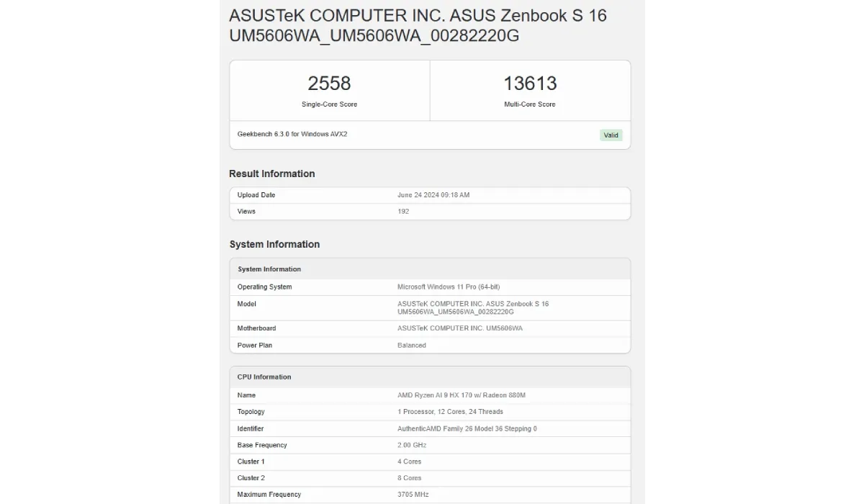Viewport: 864px width, 504px height.
Task: Click 1 Processor, 12 Cores, 24 Threads value
Action: tap(450, 412)
